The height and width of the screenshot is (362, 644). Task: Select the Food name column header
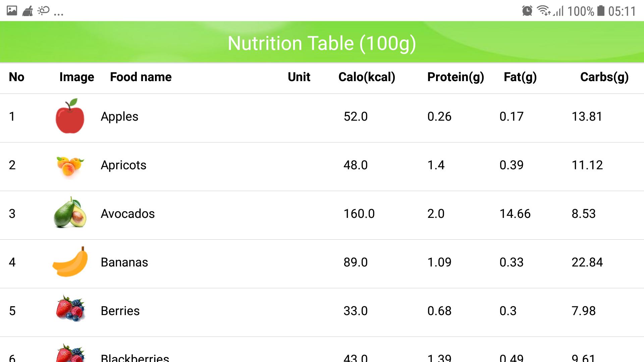click(141, 77)
